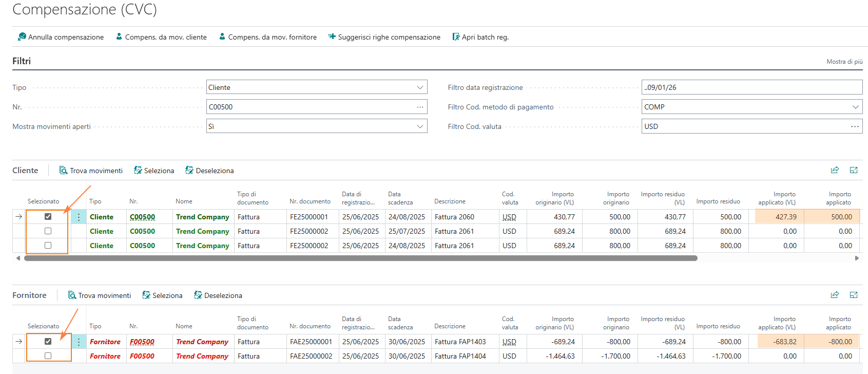Click Suggerisci righe compensazione plus icon
The height and width of the screenshot is (374, 868).
(332, 37)
